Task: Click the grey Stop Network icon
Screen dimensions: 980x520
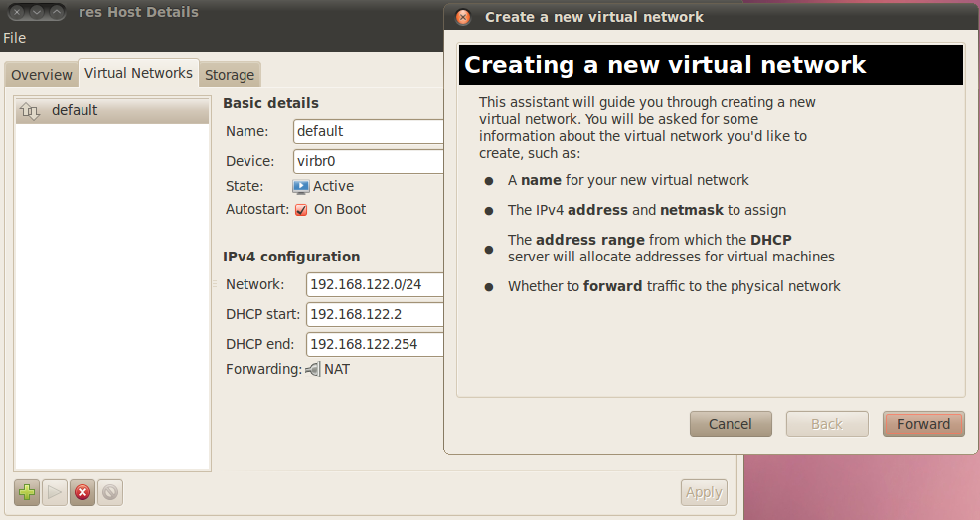Action: click(110, 491)
